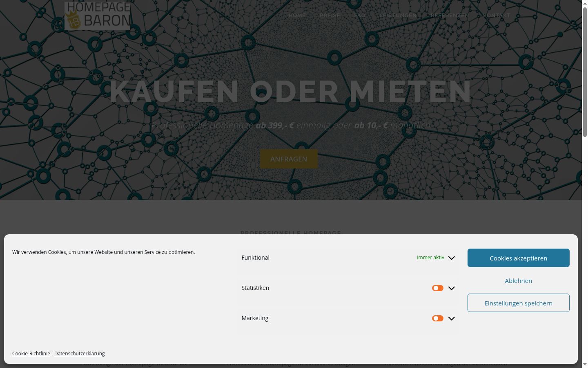
Task: Expand the Statistiken section chevron
Action: (x=451, y=288)
